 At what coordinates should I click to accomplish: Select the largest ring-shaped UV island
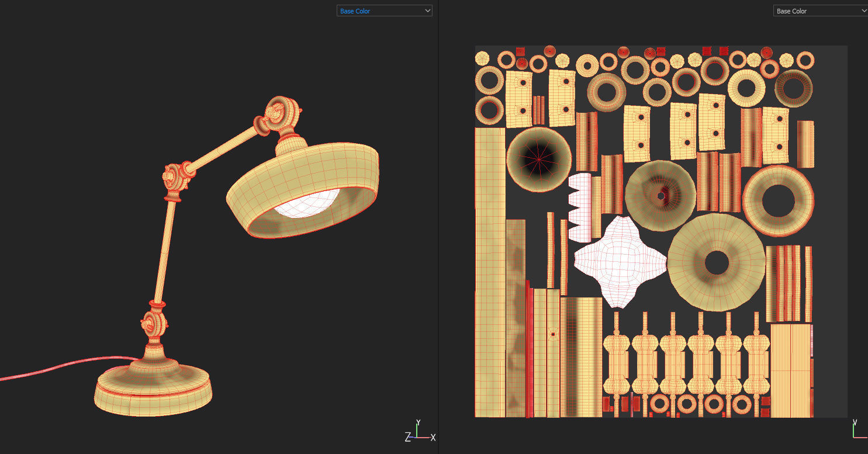[x=716, y=263]
